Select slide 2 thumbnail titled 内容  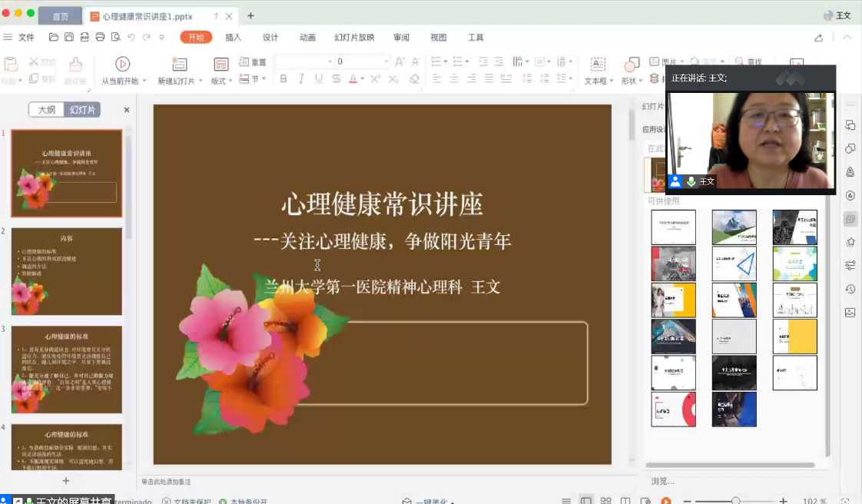66,271
